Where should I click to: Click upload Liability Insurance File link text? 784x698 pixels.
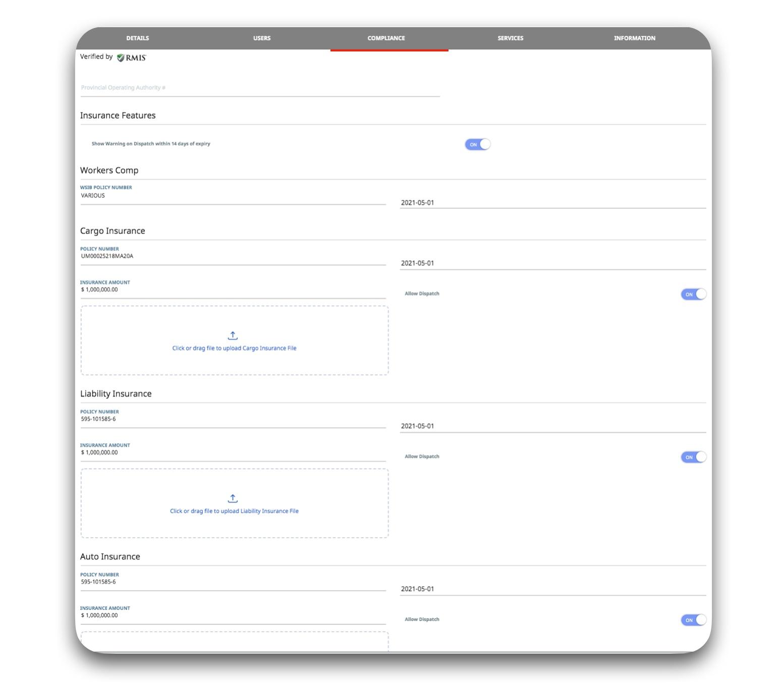click(234, 511)
